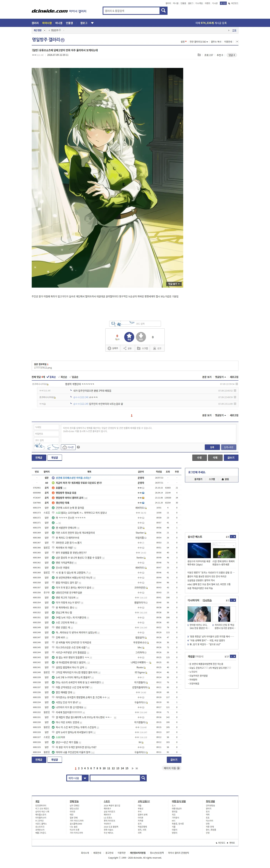
Task: Downvote the post with the 비추 arrow icon
Action: [141, 337]
